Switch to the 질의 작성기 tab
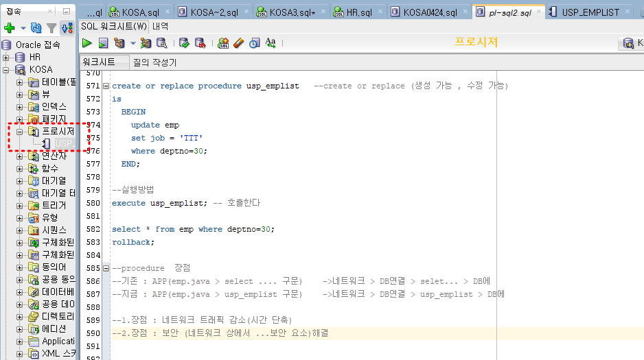This screenshot has width=644, height=360. pyautogui.click(x=155, y=62)
